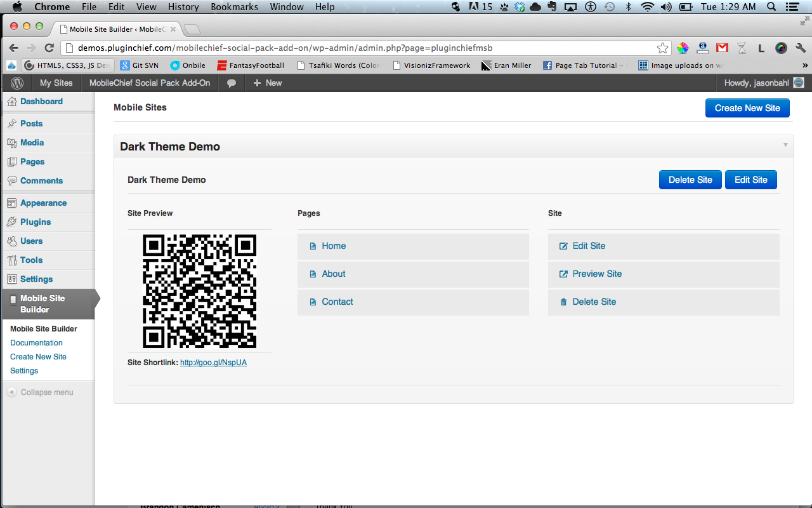
Task: Open the Window menu
Action: click(x=287, y=7)
